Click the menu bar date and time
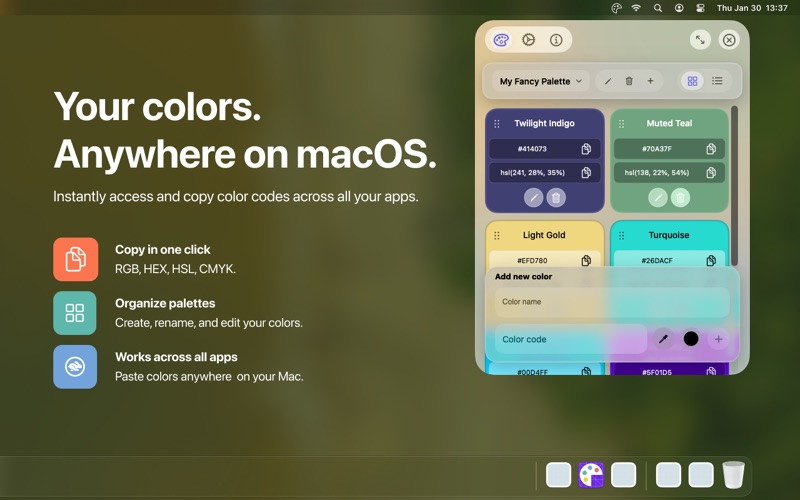 [x=752, y=8]
